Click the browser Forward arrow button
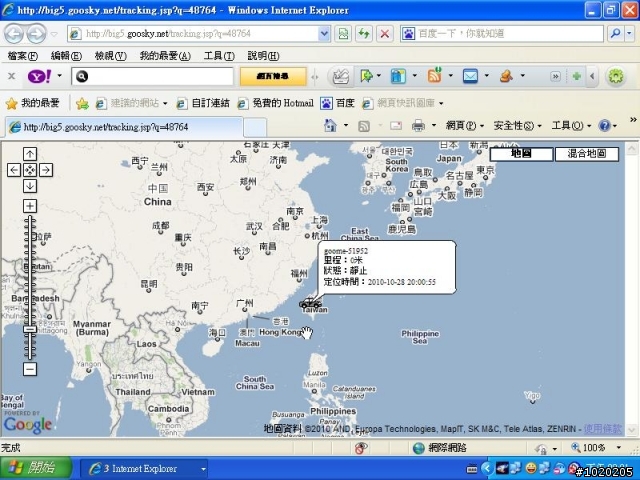640x480 pixels. (36, 34)
